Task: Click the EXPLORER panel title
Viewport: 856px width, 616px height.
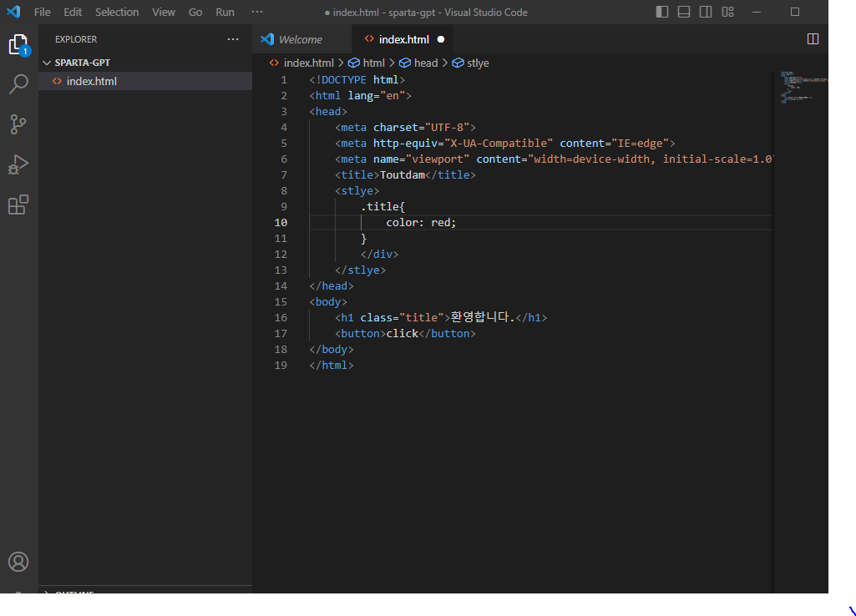Action: click(76, 39)
